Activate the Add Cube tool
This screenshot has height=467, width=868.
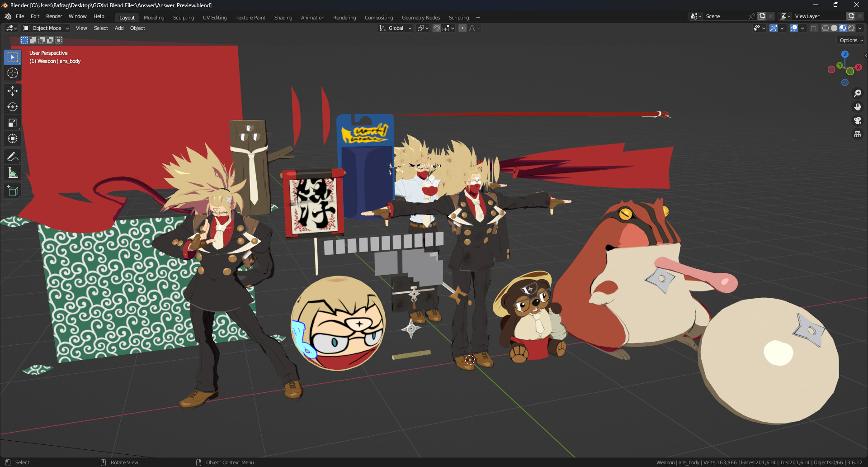pyautogui.click(x=13, y=191)
